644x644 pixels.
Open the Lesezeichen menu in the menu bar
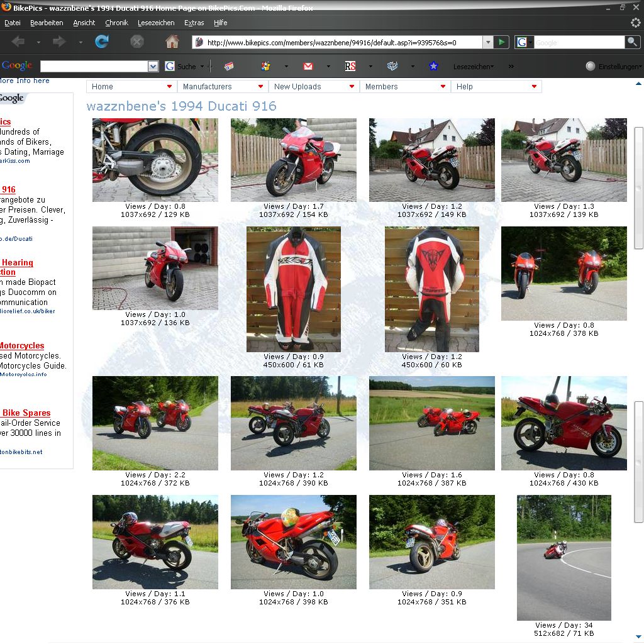[x=156, y=23]
